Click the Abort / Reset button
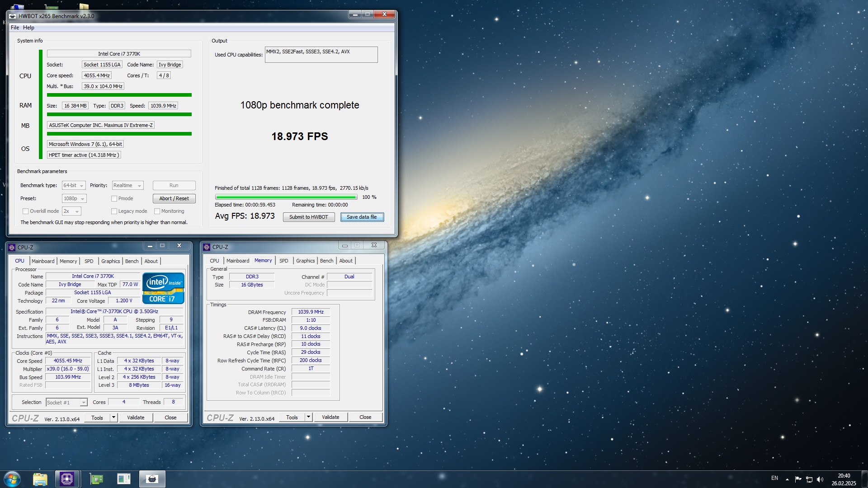This screenshot has height=488, width=868. (174, 199)
